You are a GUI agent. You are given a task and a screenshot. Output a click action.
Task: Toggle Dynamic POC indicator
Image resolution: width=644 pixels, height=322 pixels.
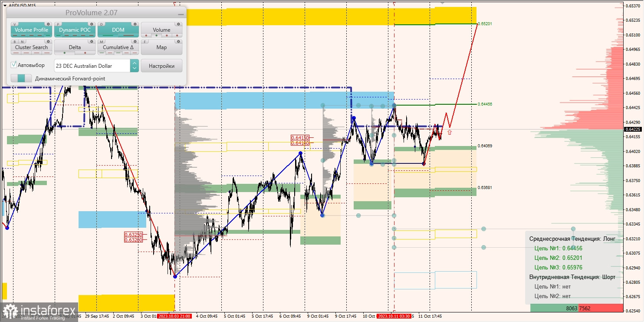(75, 30)
